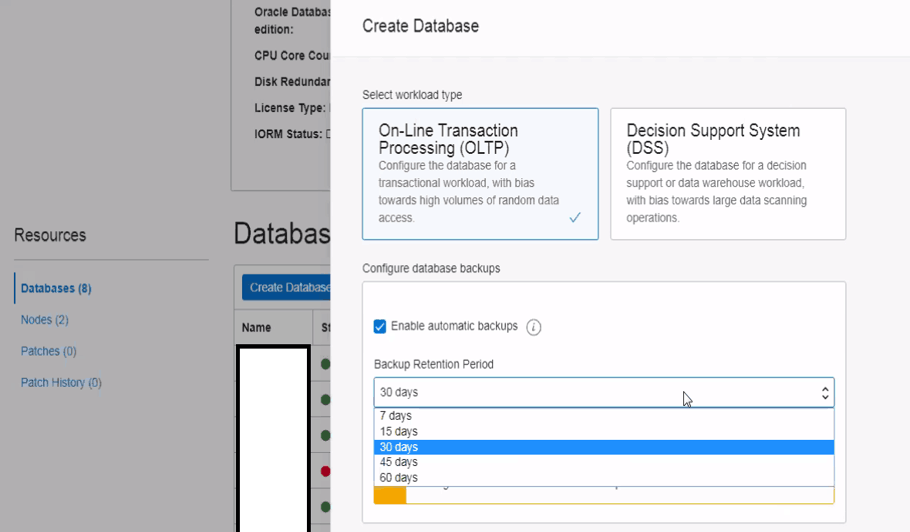Click the Create Database panel title

tap(420, 26)
